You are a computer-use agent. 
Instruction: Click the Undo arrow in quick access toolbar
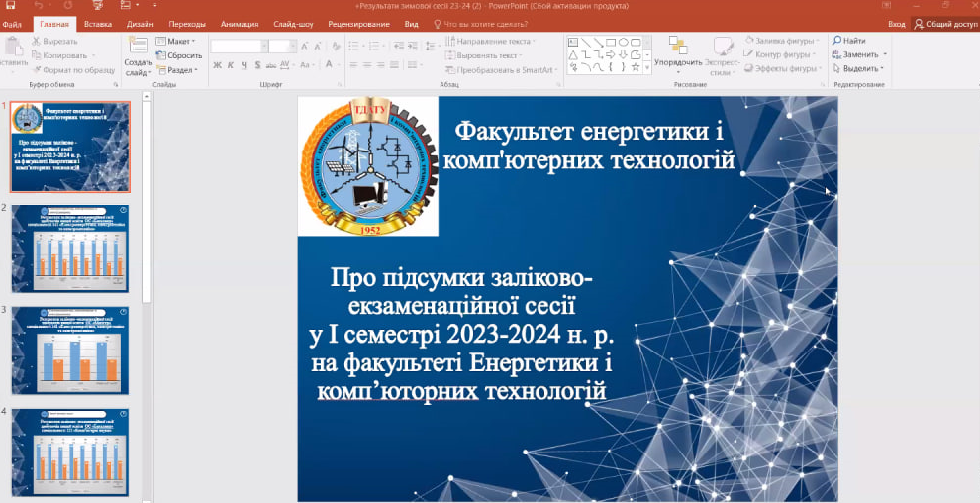[39, 6]
